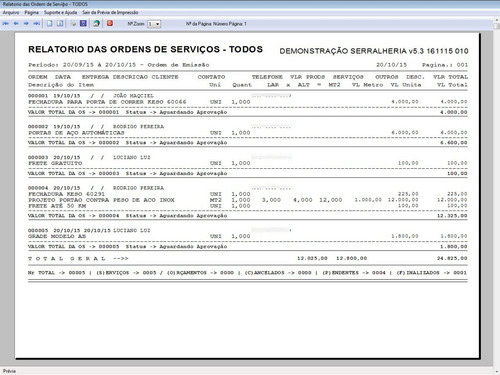Click FECHADURA KESO 60291 item
Image resolution: width=500 pixels, height=375 pixels.
247,194
